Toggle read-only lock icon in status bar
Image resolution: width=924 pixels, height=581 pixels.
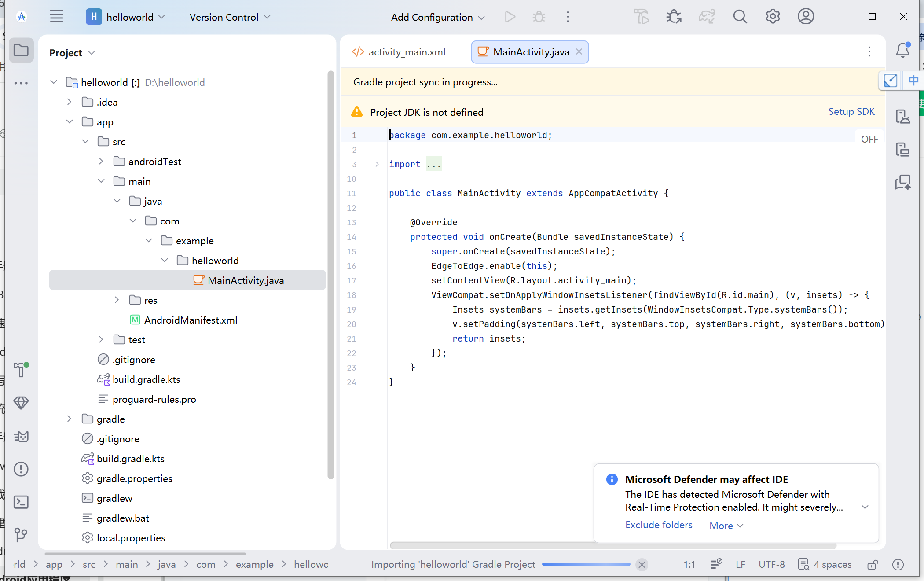point(873,564)
